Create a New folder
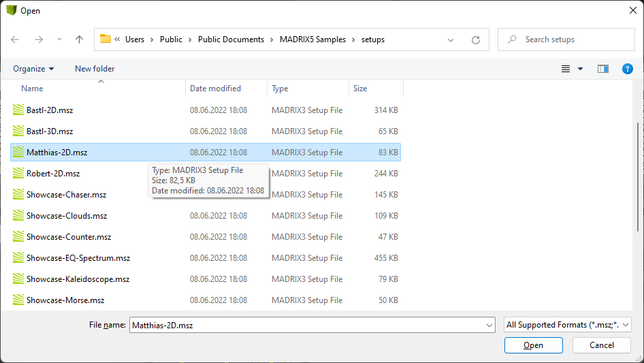 pyautogui.click(x=95, y=69)
